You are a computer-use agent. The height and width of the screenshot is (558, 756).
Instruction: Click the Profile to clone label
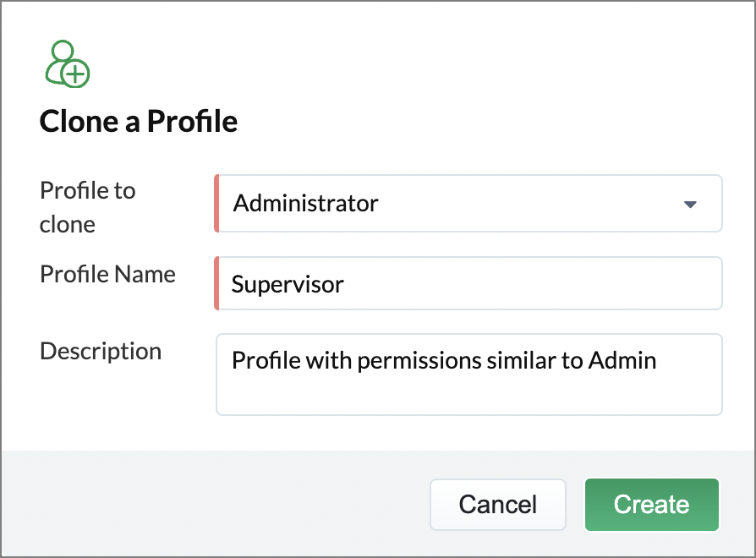[x=88, y=207]
